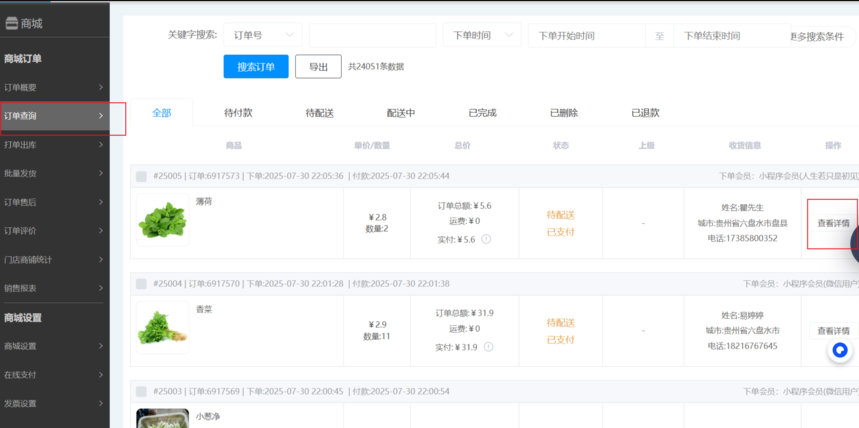Switch to 待配送 tab
This screenshot has height=428, width=859.
click(320, 113)
